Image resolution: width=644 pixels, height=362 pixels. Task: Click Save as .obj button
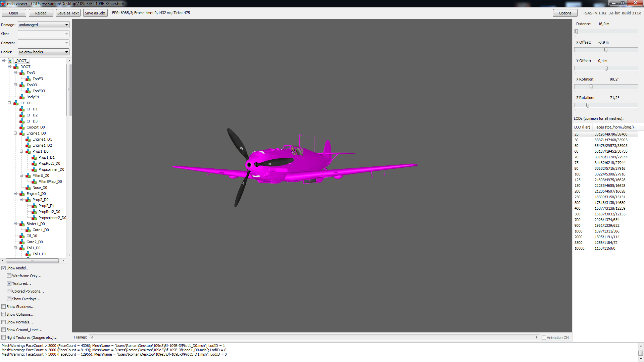pyautogui.click(x=95, y=13)
